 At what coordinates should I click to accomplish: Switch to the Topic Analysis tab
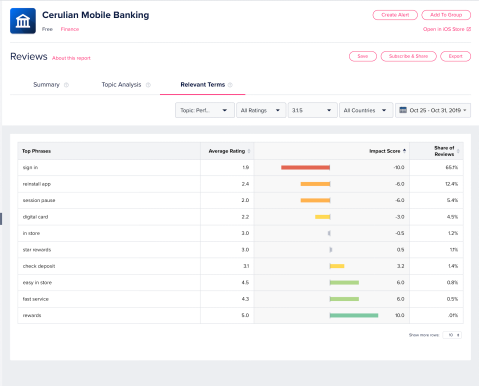coord(121,85)
